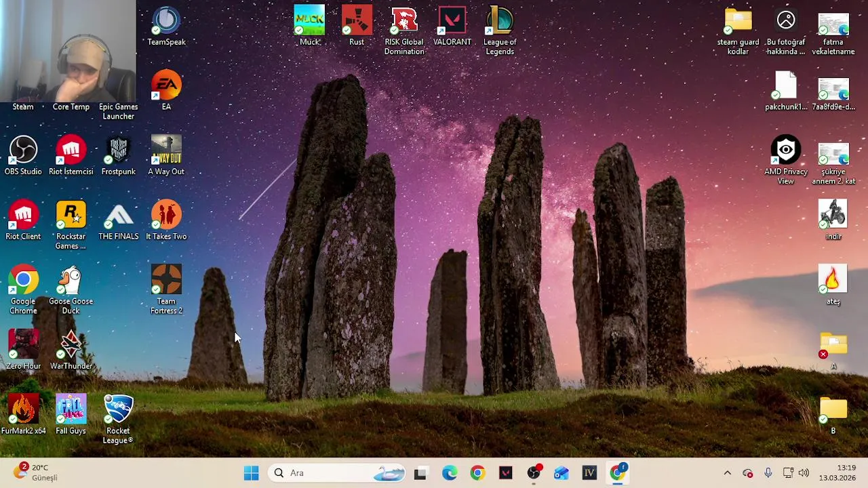Click the Steam shortcut label
Image resolution: width=868 pixels, height=488 pixels.
click(23, 107)
